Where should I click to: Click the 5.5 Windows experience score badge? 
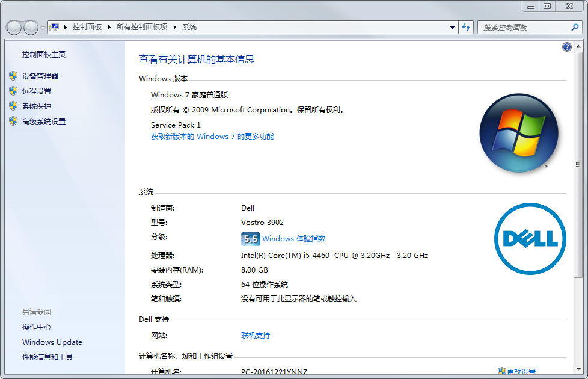[x=250, y=239]
